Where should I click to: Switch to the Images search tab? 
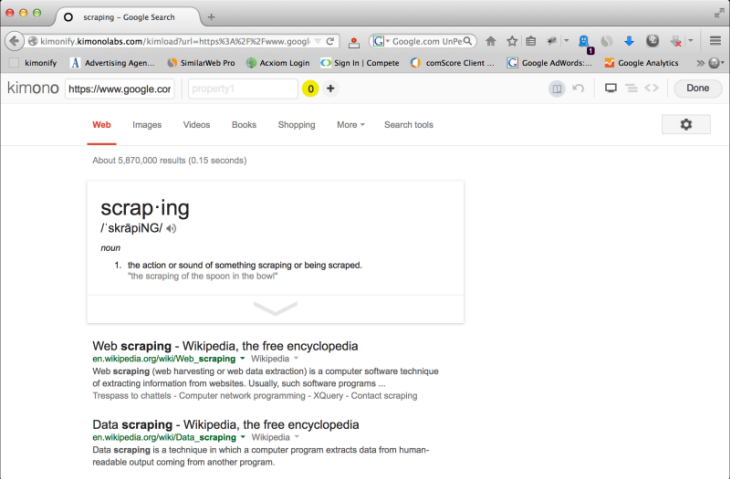click(147, 125)
